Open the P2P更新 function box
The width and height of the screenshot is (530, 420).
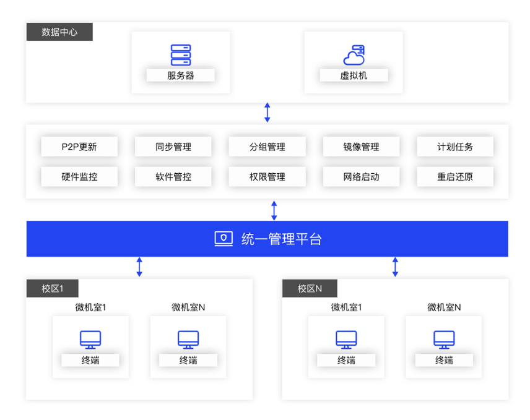coord(79,146)
